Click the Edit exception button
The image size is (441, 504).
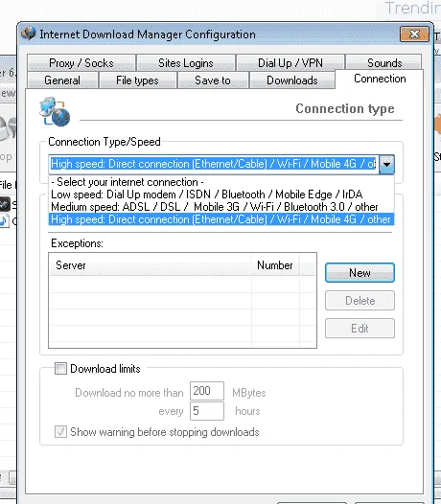360,329
